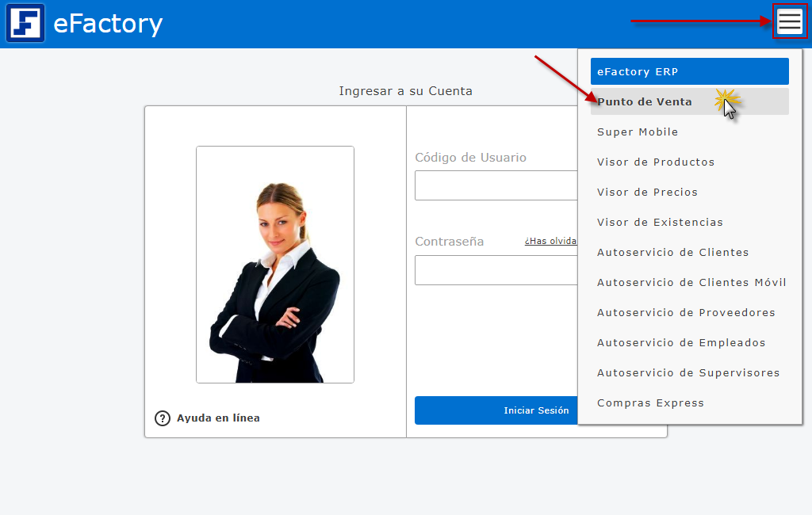This screenshot has height=515, width=812.
Task: Select Autoservicio de Empleados
Action: coord(689,342)
